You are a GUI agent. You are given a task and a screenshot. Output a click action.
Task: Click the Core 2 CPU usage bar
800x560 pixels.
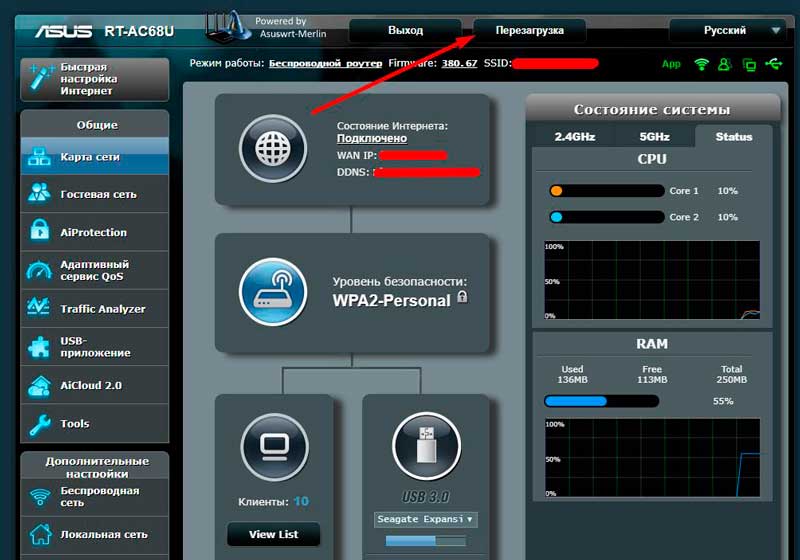click(607, 217)
